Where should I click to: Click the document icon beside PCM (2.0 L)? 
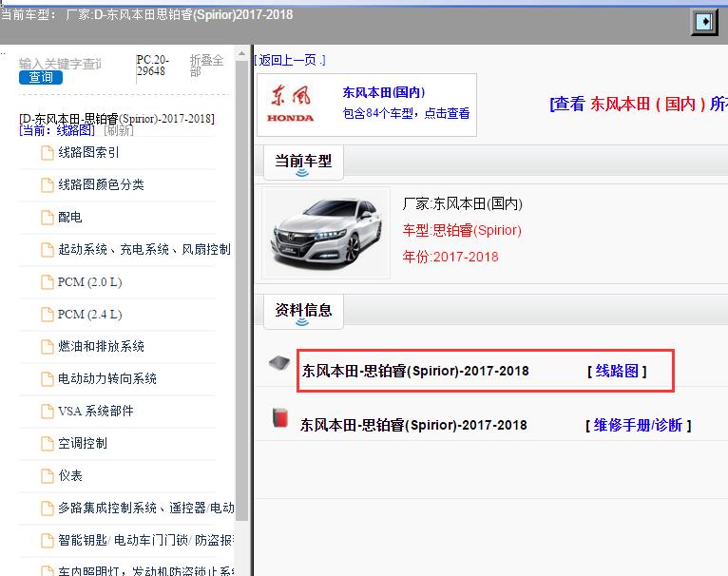point(47,282)
